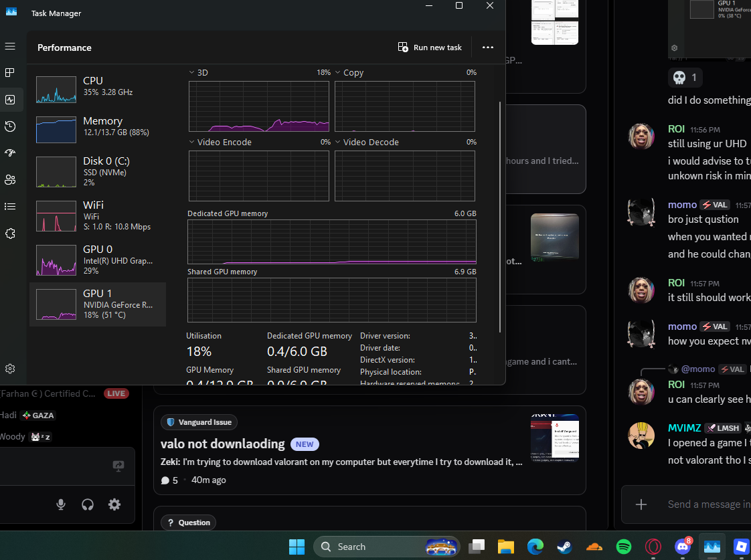751x560 pixels.
Task: Open Services page puzzle icon
Action: [x=10, y=234]
